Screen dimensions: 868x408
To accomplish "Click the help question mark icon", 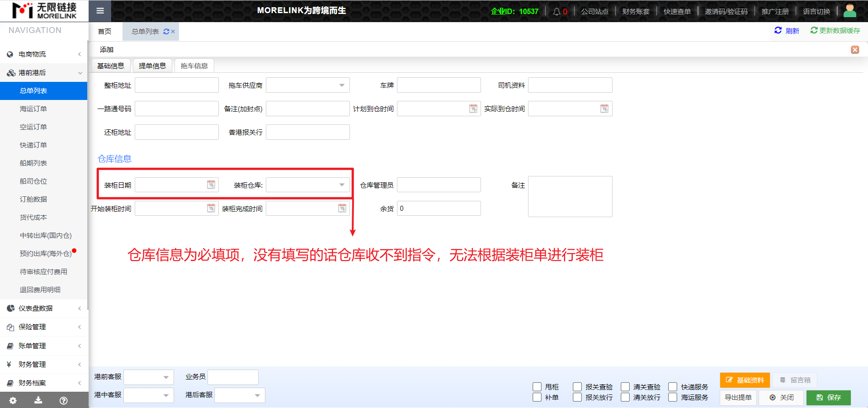I will 64,400.
